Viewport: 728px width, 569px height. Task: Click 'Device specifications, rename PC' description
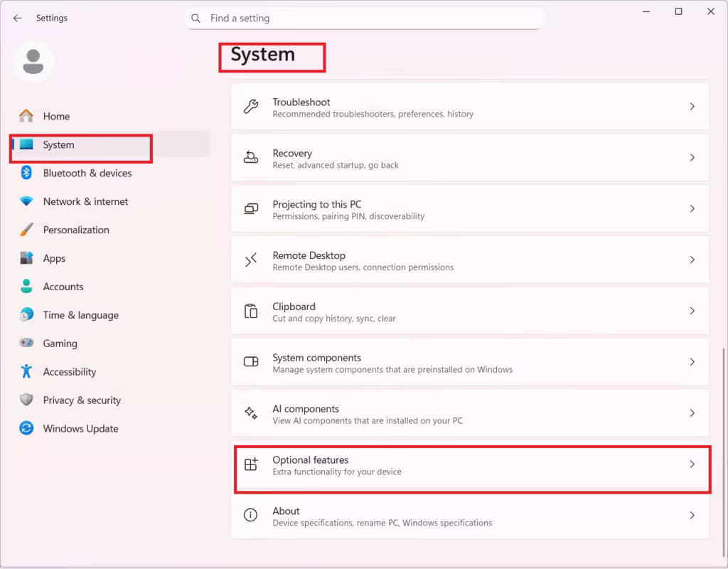pyautogui.click(x=382, y=523)
